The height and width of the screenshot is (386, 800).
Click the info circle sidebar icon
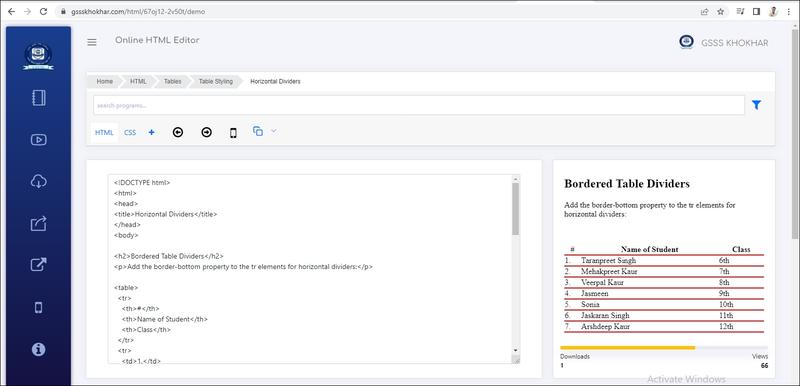tap(38, 349)
